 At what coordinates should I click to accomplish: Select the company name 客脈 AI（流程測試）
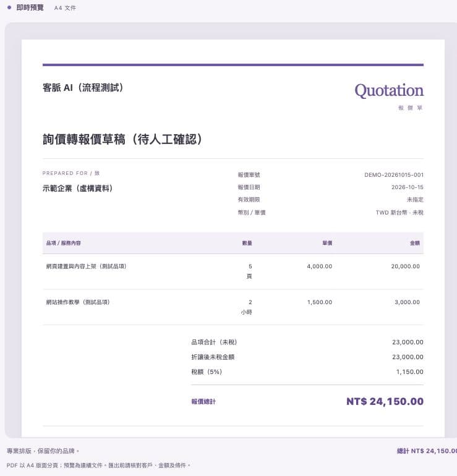[x=83, y=88]
